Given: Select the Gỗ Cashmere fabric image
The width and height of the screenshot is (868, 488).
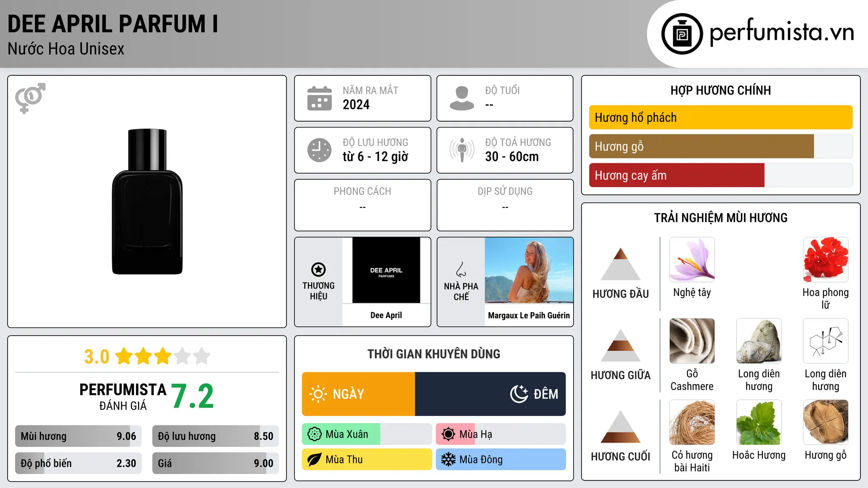Looking at the screenshot, I should tap(692, 341).
